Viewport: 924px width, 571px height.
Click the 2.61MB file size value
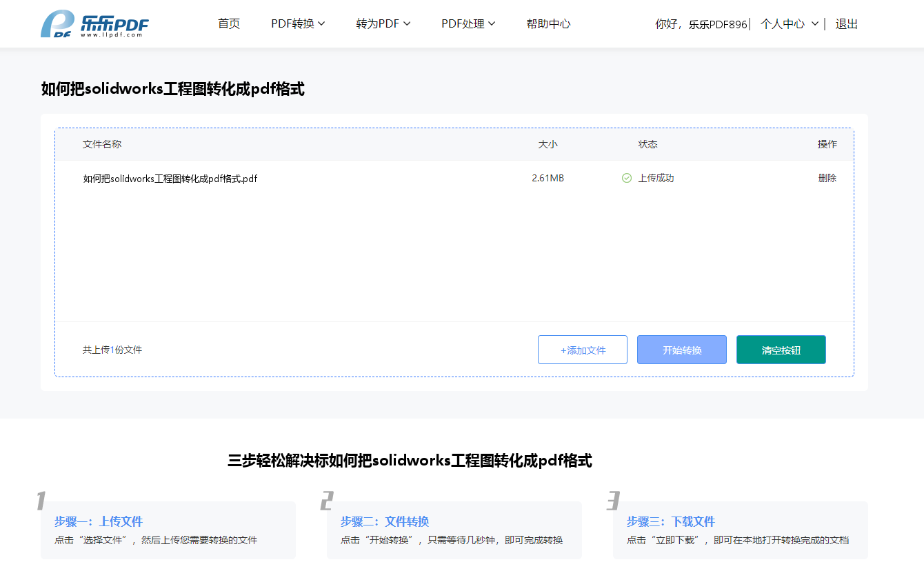click(x=548, y=178)
